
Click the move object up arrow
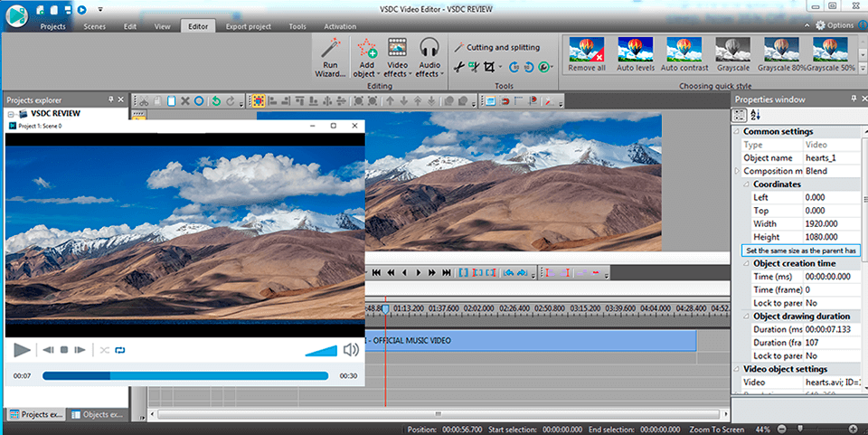391,101
